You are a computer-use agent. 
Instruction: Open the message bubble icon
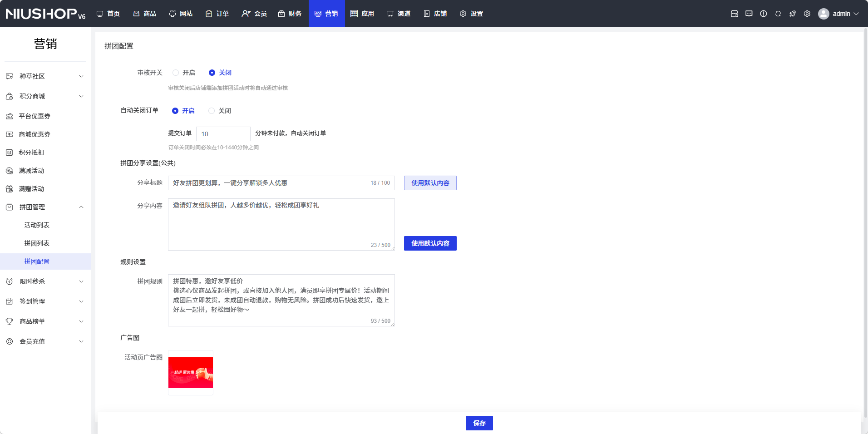pyautogui.click(x=749, y=14)
